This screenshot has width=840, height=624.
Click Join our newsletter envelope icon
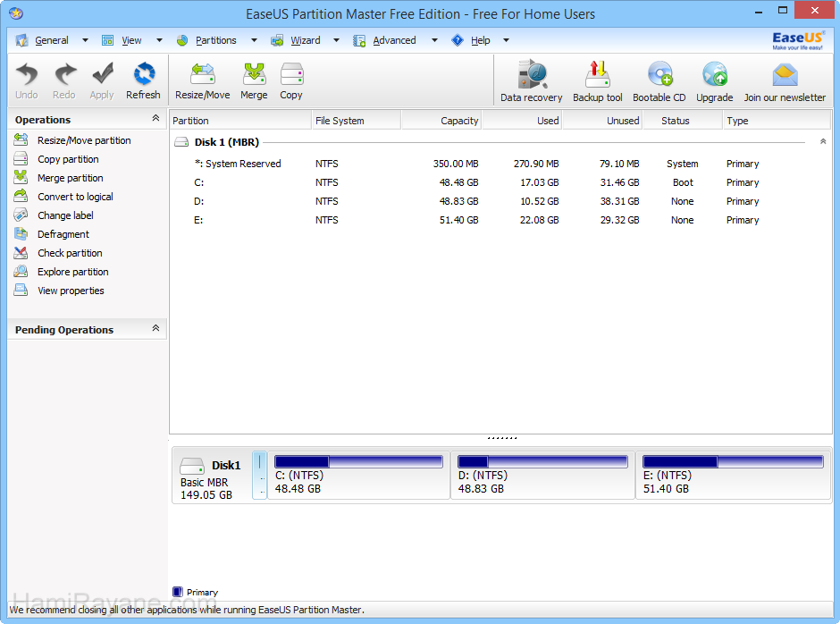pyautogui.click(x=785, y=75)
